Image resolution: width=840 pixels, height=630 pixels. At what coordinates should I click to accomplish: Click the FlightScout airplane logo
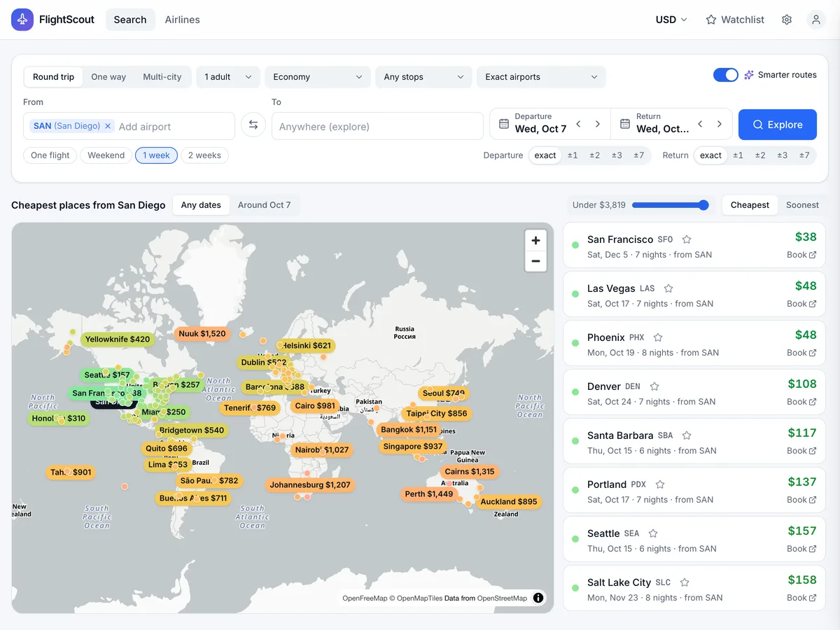point(22,20)
